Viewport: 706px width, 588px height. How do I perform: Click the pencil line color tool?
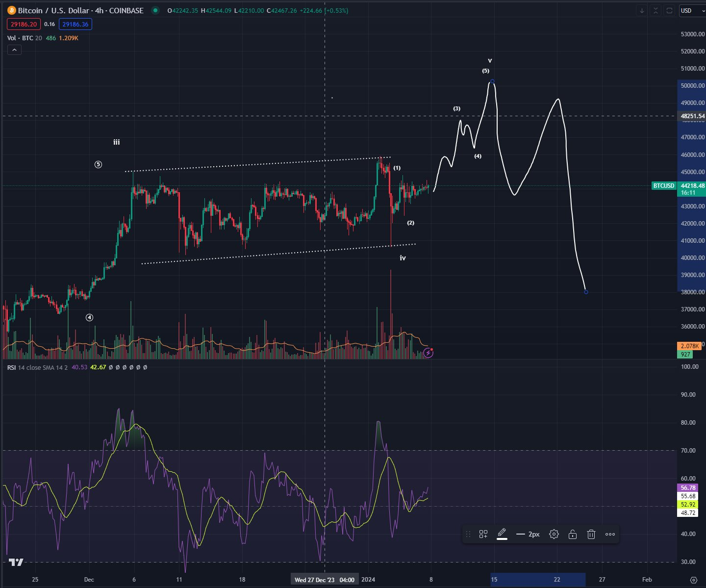(502, 534)
